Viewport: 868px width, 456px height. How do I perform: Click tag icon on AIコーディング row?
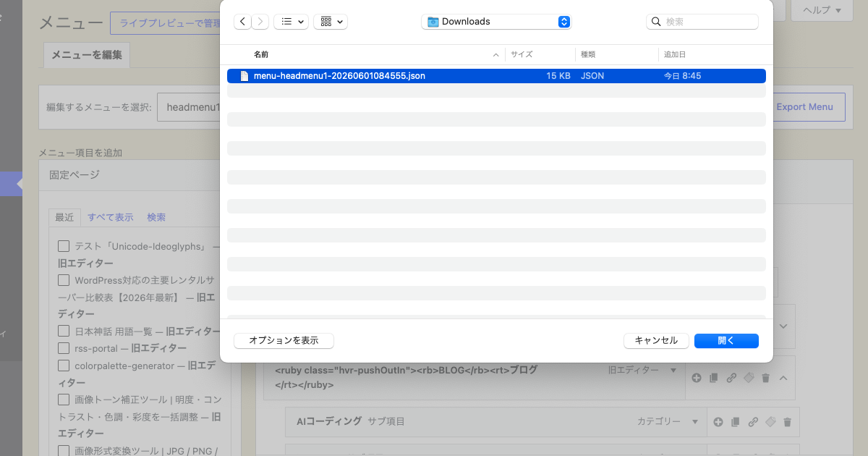(770, 422)
